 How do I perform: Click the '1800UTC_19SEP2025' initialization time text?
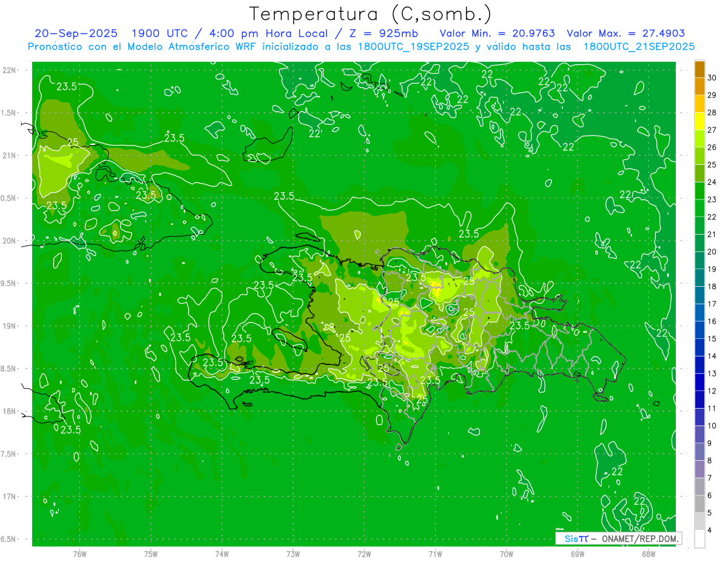click(x=414, y=47)
